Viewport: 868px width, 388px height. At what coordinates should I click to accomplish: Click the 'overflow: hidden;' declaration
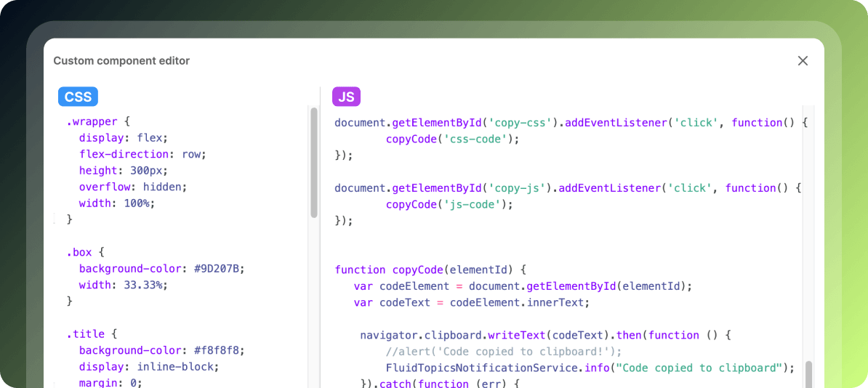pyautogui.click(x=133, y=187)
